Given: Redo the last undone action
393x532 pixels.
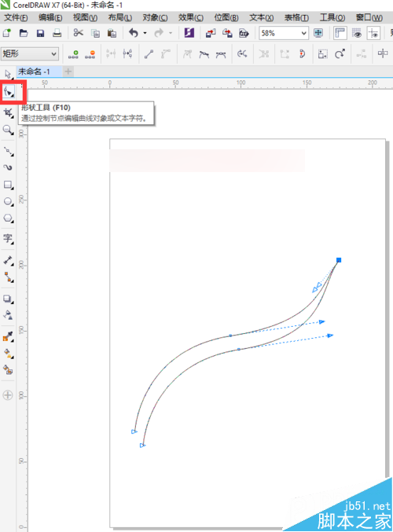Looking at the screenshot, I should (x=159, y=33).
